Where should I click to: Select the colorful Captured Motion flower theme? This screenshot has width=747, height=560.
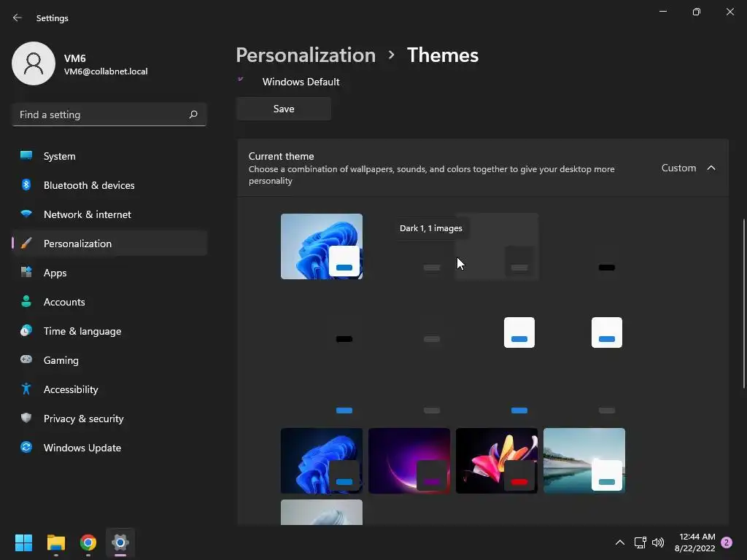pos(497,461)
